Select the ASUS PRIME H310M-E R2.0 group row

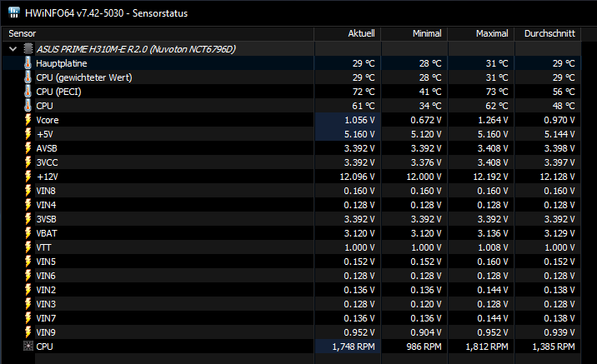coord(292,49)
